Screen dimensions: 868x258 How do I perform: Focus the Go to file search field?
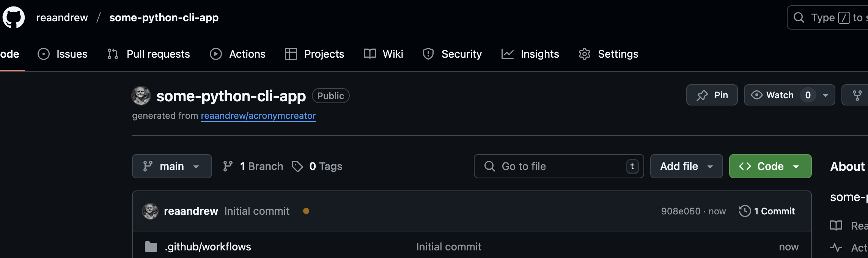pos(559,166)
